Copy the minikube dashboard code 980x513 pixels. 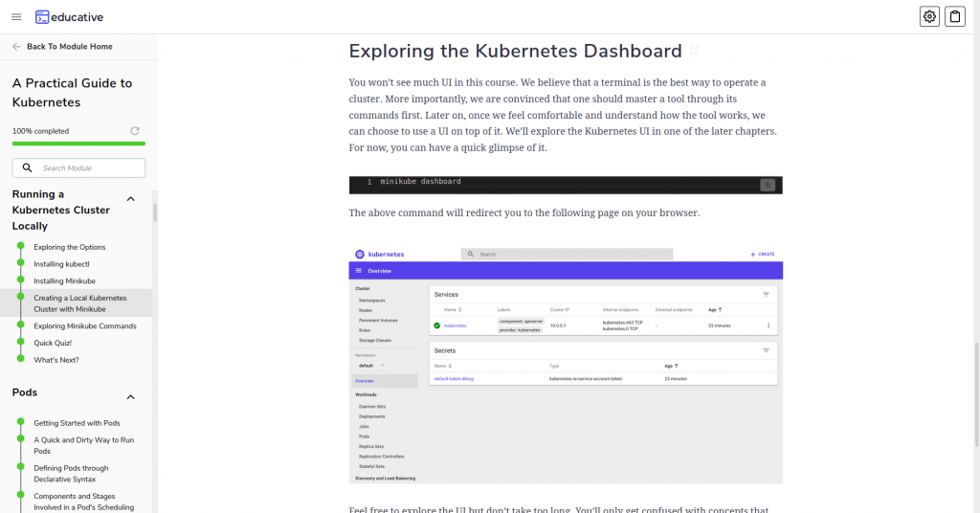[x=768, y=185]
